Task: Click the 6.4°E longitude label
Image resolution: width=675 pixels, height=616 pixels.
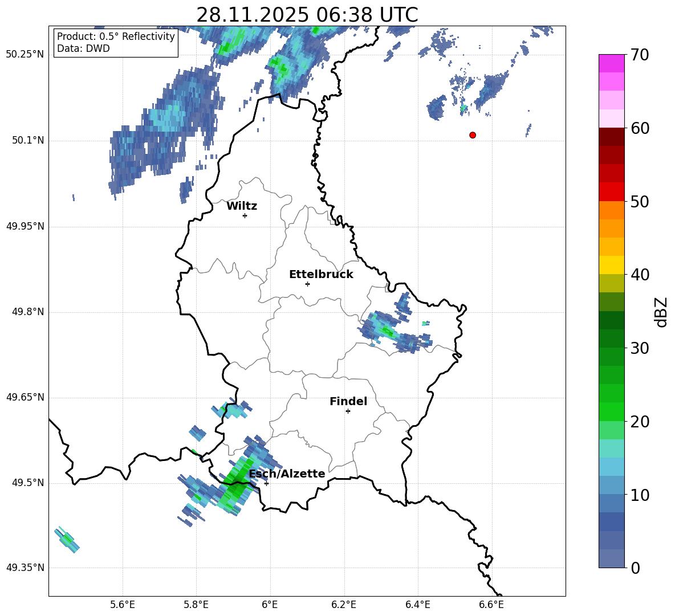Action: pyautogui.click(x=417, y=605)
